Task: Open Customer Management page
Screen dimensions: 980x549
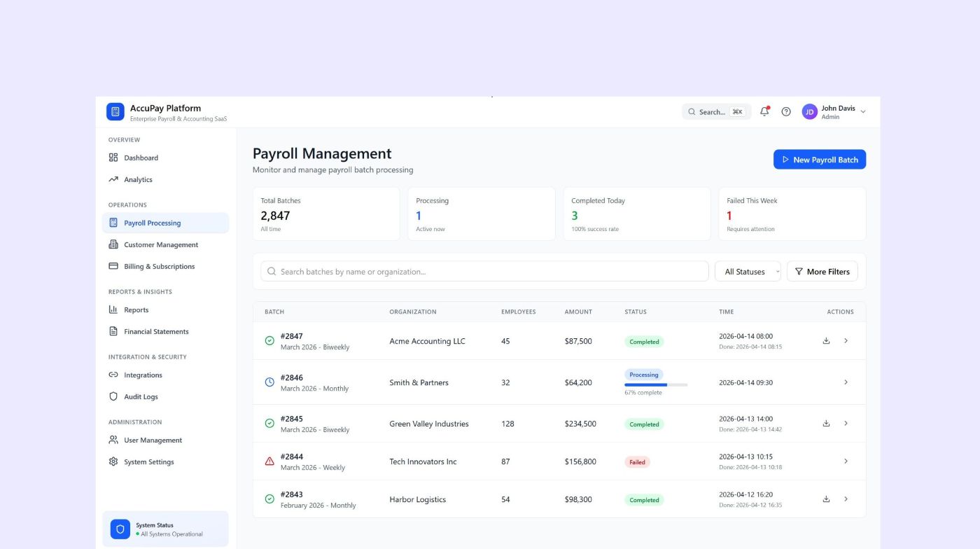Action: point(165,244)
